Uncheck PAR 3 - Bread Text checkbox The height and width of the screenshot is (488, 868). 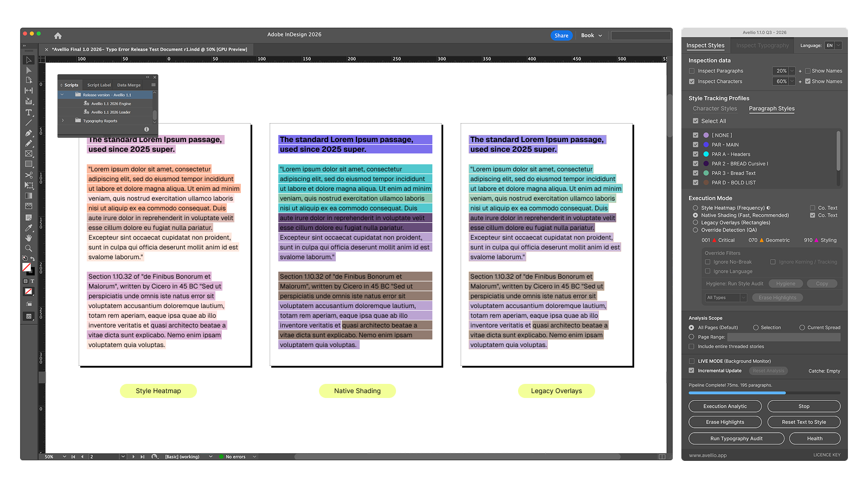(x=695, y=173)
